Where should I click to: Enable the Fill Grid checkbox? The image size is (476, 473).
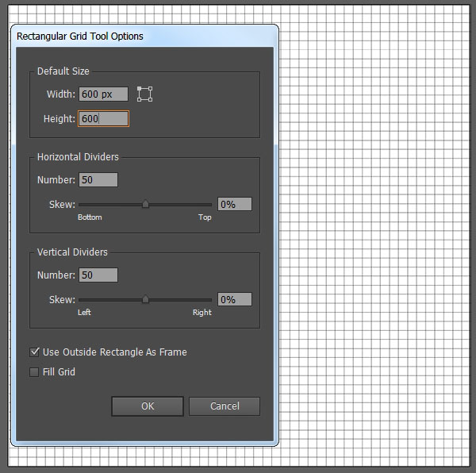34,371
